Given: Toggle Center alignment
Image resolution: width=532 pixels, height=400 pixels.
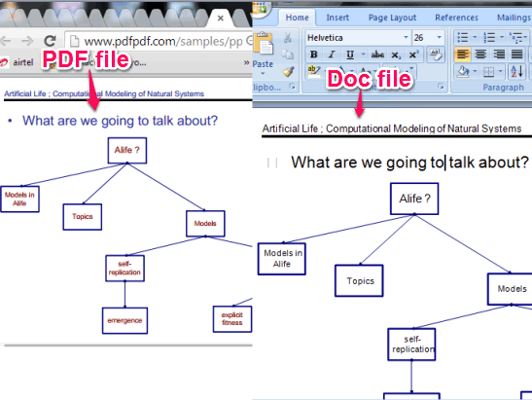Looking at the screenshot, I should click(x=480, y=55).
